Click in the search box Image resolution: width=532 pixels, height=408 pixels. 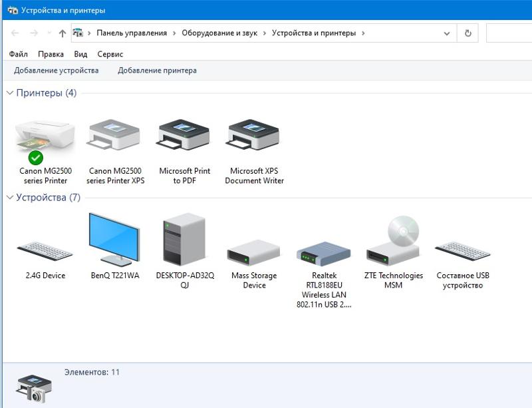tap(509, 33)
